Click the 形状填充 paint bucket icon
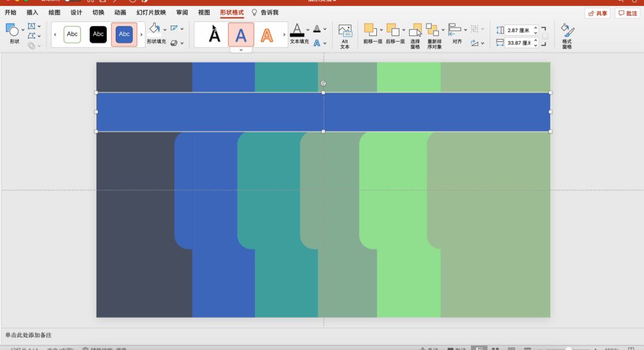This screenshot has width=644, height=350. click(155, 29)
